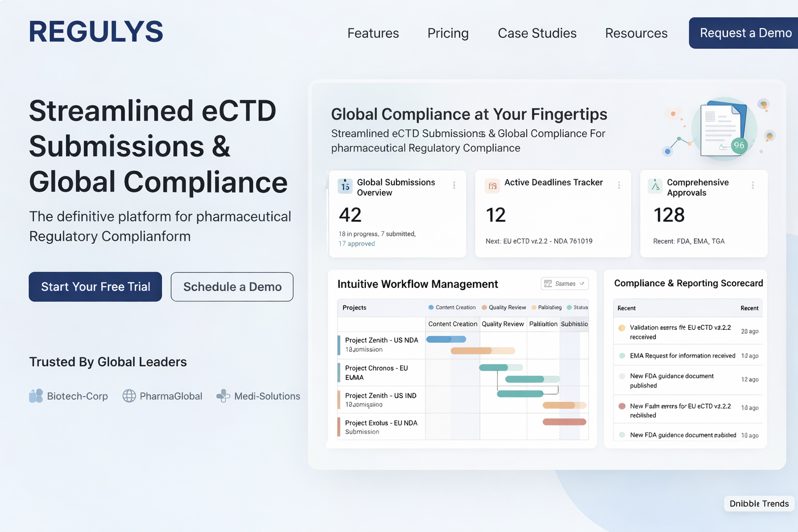Click the Medi-Solutions logo icon
This screenshot has height=532, width=798.
pos(223,396)
